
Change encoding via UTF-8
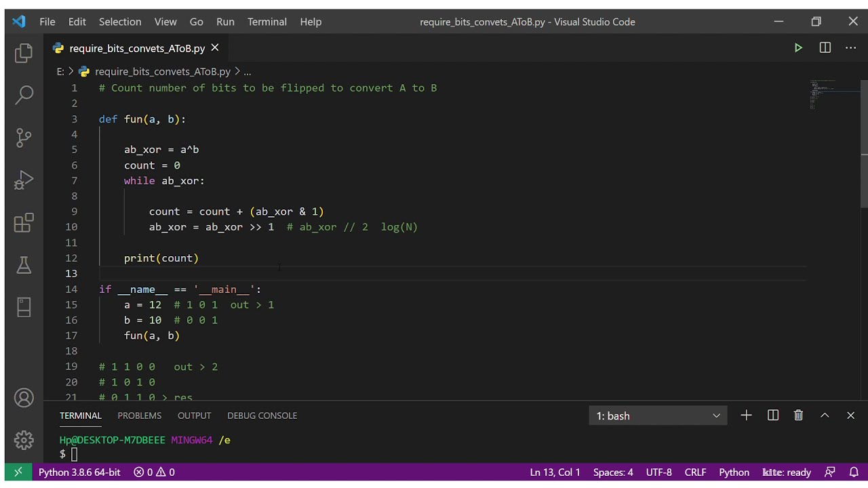pos(659,472)
